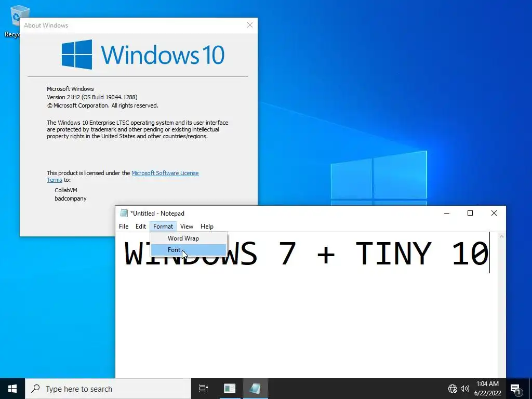The height and width of the screenshot is (399, 532).
Task: Open Task View from the taskbar
Action: click(x=204, y=389)
